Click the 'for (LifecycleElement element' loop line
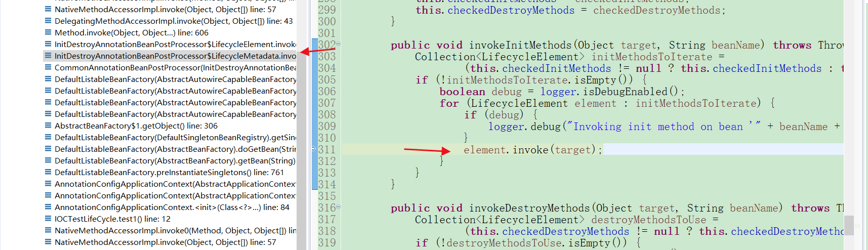868x250 pixels. (607, 103)
